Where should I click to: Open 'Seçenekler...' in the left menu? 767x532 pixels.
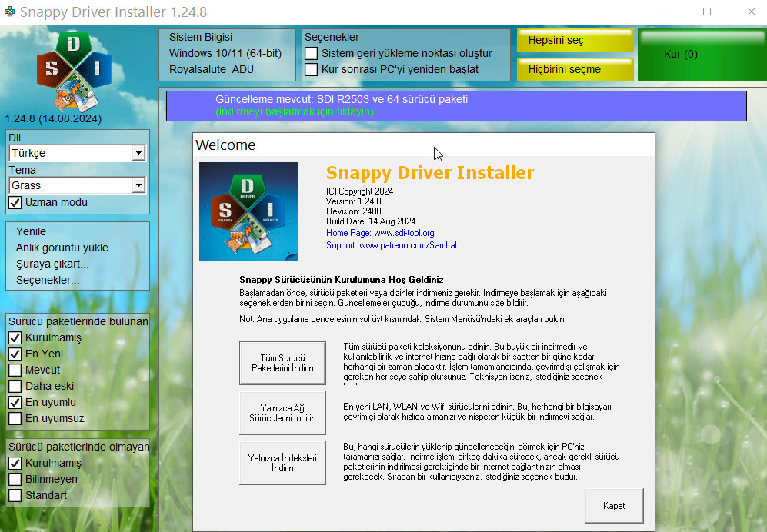tap(48, 280)
